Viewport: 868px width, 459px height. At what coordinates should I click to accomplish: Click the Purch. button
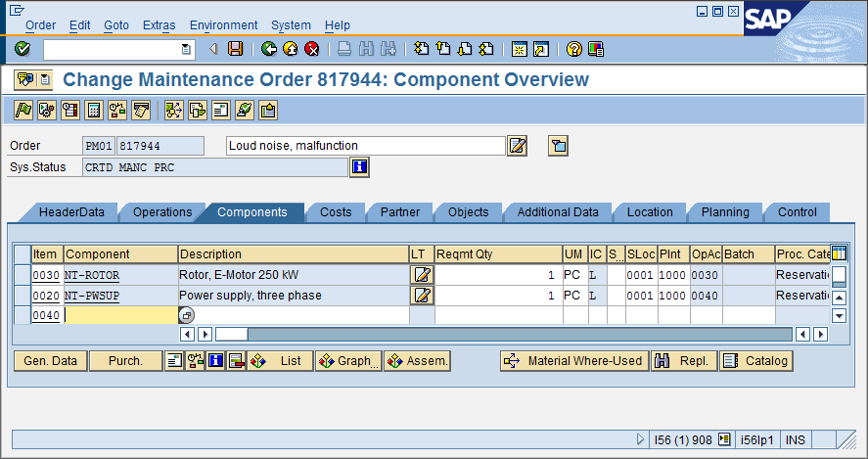(125, 361)
